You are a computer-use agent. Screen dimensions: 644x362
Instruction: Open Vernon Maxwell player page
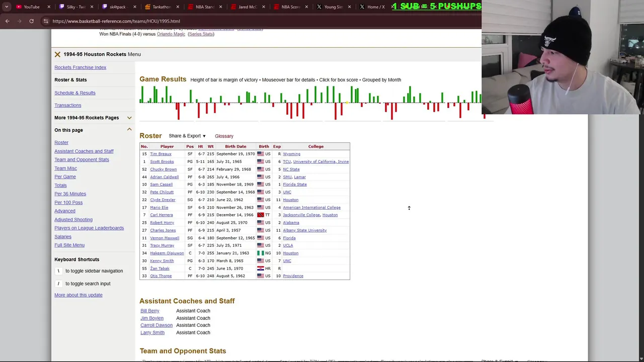click(x=165, y=238)
